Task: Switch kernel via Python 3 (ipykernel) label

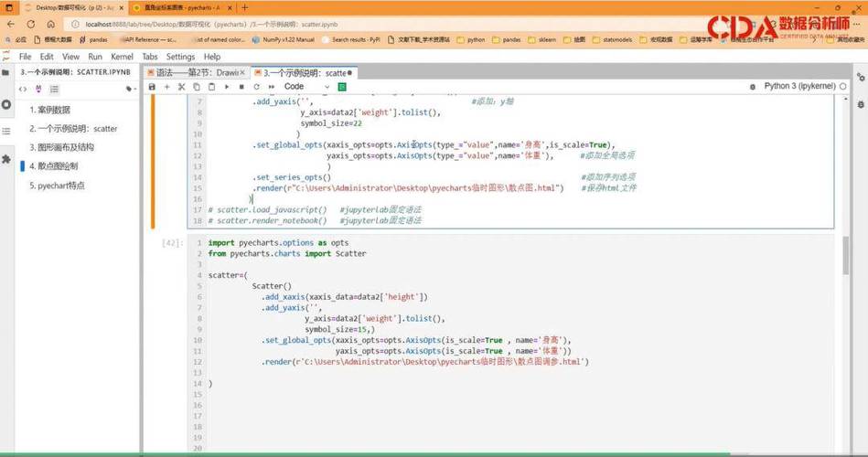Action: (799, 86)
